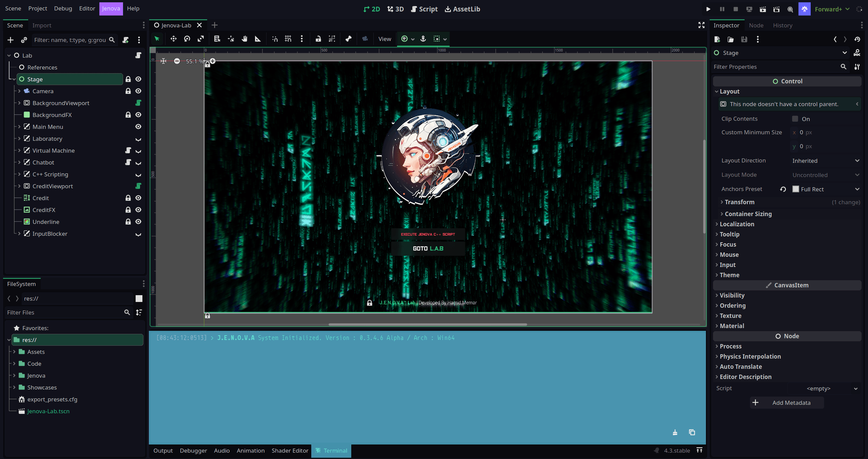Toggle visibility of Camera node
Image resolution: width=868 pixels, height=459 pixels.
(138, 91)
